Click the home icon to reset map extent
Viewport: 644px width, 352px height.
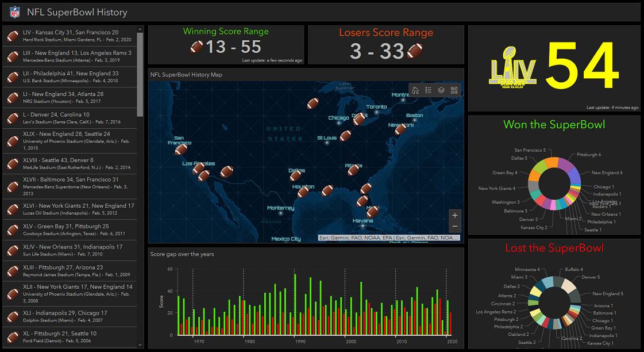[x=415, y=90]
